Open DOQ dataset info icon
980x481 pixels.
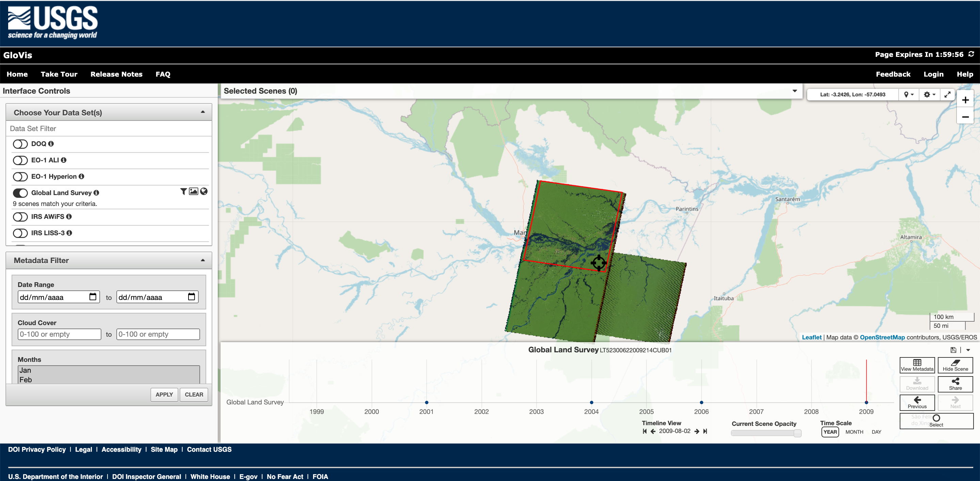coord(51,144)
